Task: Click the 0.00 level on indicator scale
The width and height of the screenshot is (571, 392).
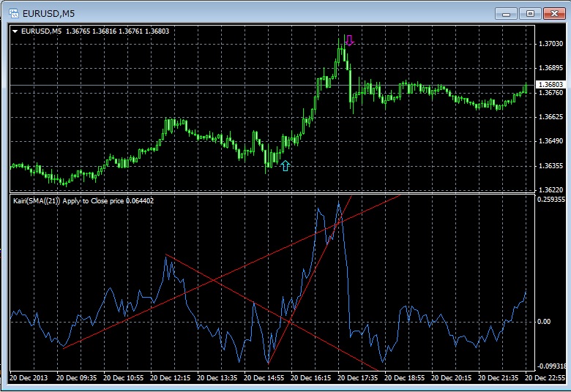Action: pos(544,321)
